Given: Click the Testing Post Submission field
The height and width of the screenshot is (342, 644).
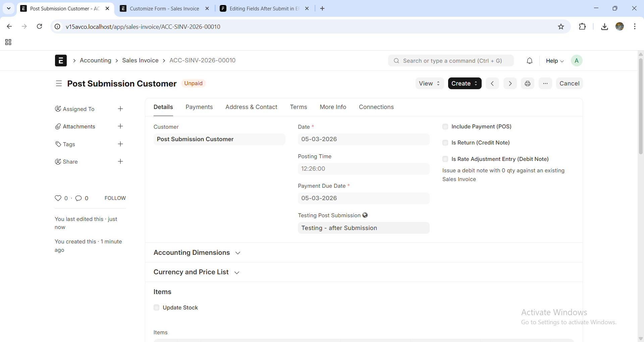Looking at the screenshot, I should (363, 228).
